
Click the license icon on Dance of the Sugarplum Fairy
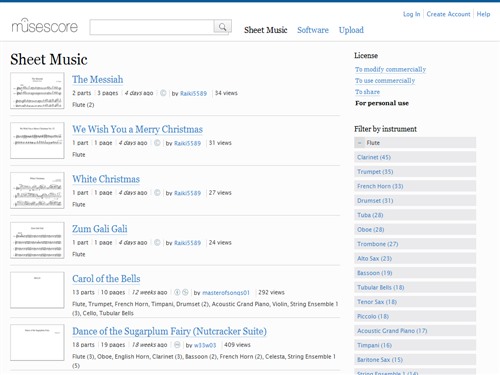point(177,345)
